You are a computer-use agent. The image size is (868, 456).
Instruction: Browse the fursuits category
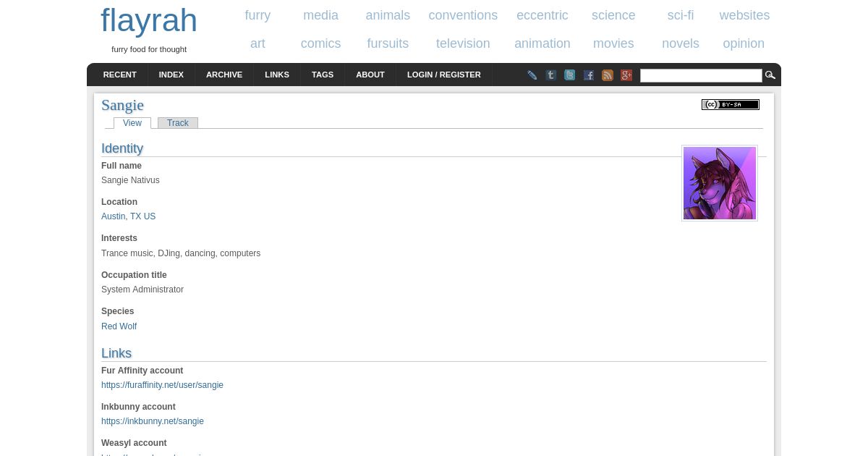click(388, 43)
